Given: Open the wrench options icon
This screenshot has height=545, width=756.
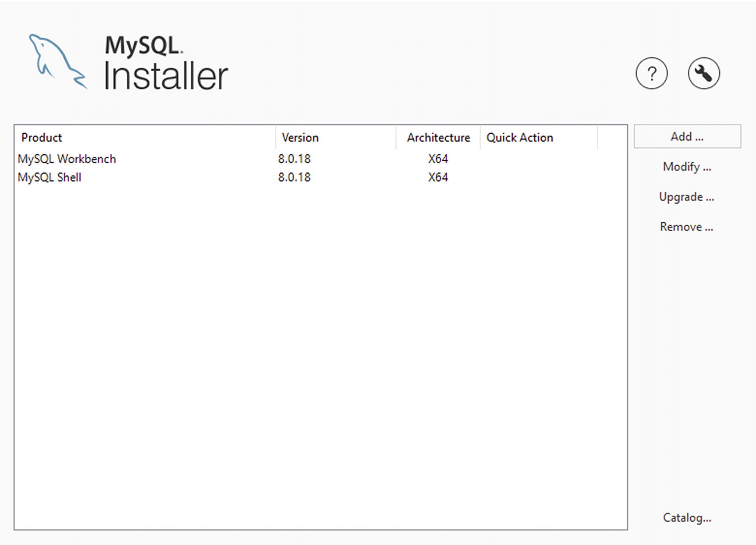Looking at the screenshot, I should coord(703,73).
